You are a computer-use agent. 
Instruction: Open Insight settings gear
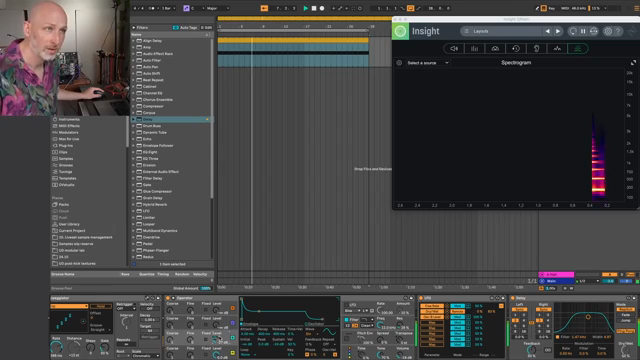click(608, 31)
